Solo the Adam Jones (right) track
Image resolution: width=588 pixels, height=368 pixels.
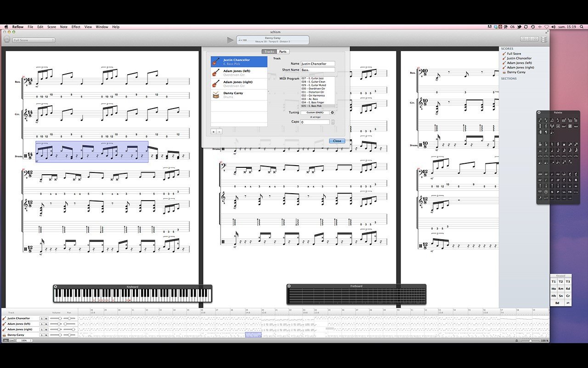(42, 329)
